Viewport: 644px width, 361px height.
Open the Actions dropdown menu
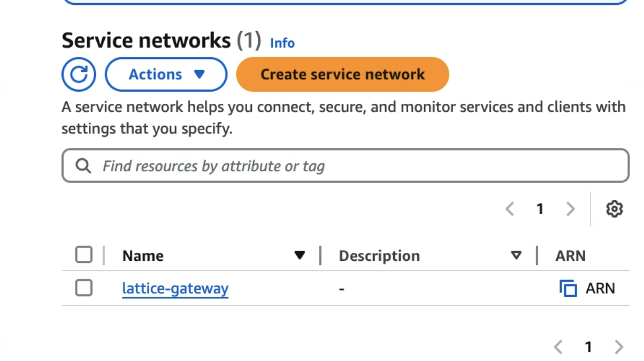pyautogui.click(x=166, y=74)
